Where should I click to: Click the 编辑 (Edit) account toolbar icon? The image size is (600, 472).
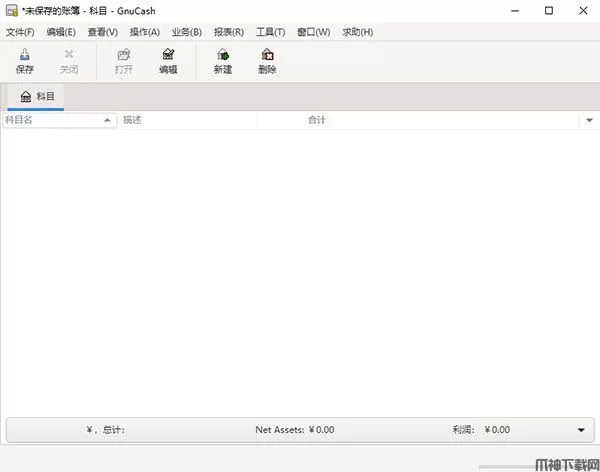point(168,61)
